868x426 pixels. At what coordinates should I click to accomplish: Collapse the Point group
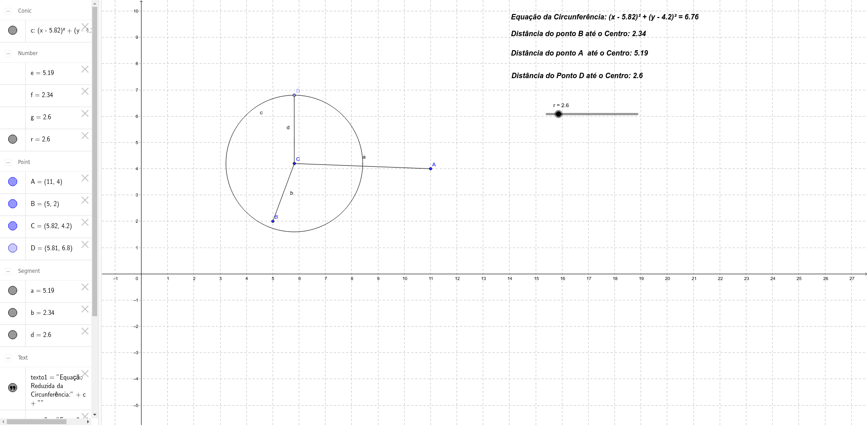pos(8,162)
